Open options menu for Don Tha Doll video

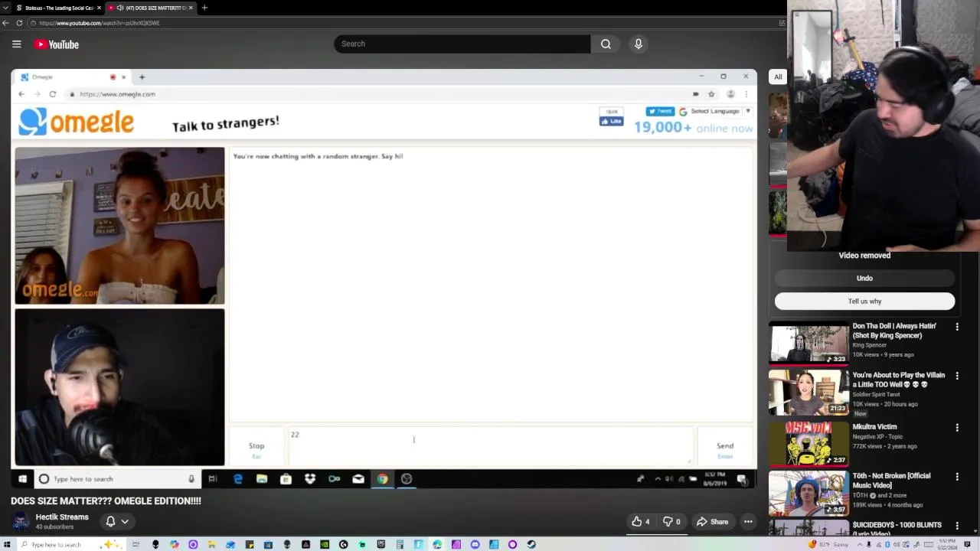pyautogui.click(x=957, y=328)
